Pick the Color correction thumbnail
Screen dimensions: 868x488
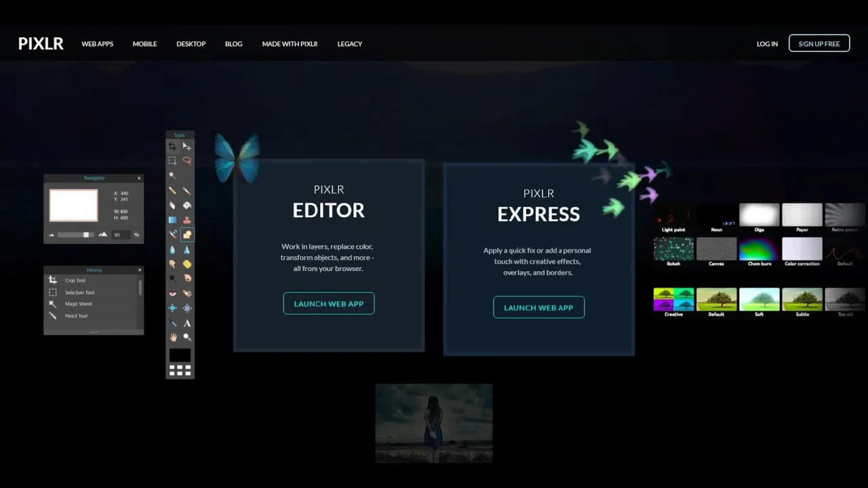click(802, 249)
